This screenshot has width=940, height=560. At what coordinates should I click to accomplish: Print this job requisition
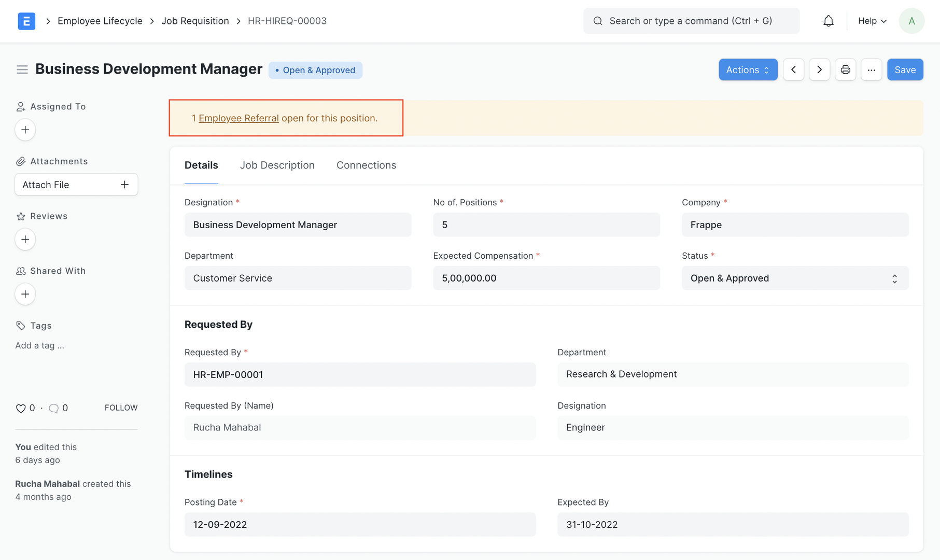tap(845, 69)
